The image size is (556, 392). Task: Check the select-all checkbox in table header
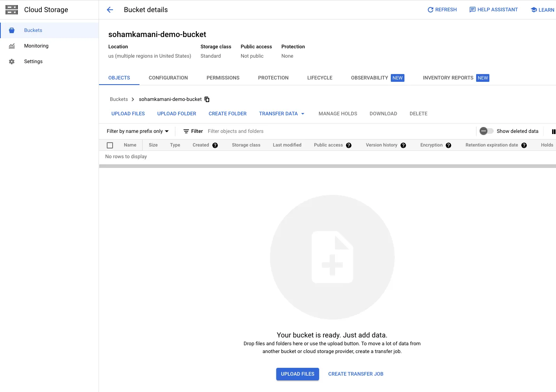click(x=110, y=145)
